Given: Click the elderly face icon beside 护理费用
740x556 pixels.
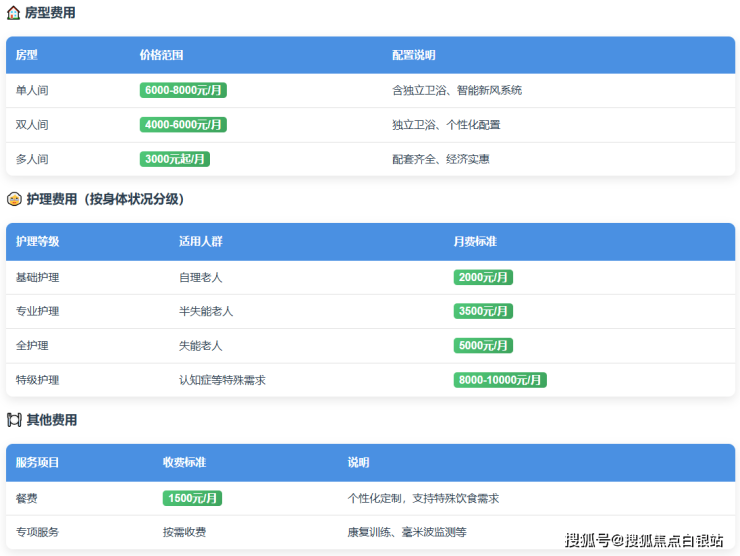Looking at the screenshot, I should (x=14, y=199).
